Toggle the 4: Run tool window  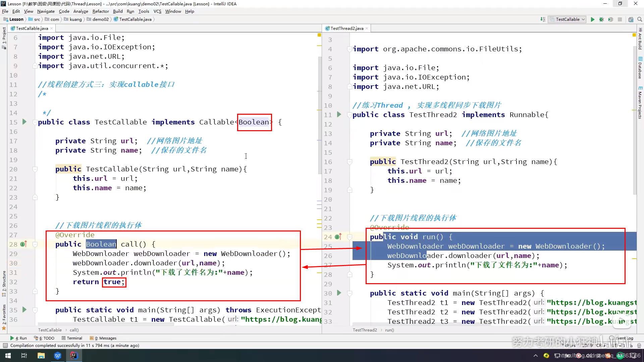pos(18,338)
